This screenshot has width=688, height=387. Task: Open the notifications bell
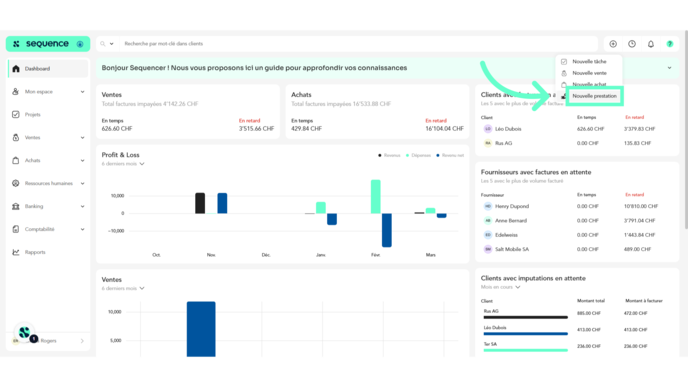[651, 44]
